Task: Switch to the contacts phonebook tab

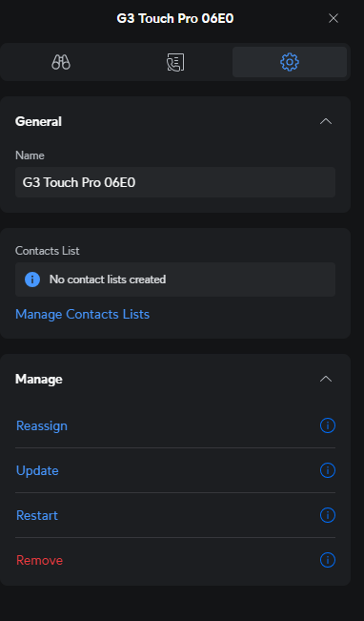Action: click(x=175, y=62)
